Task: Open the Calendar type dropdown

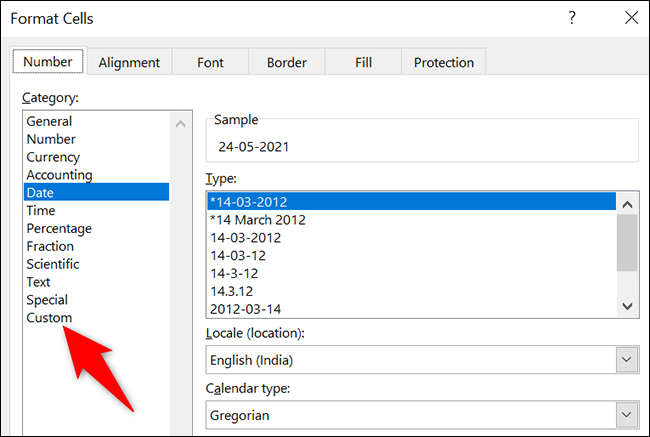Action: click(627, 413)
